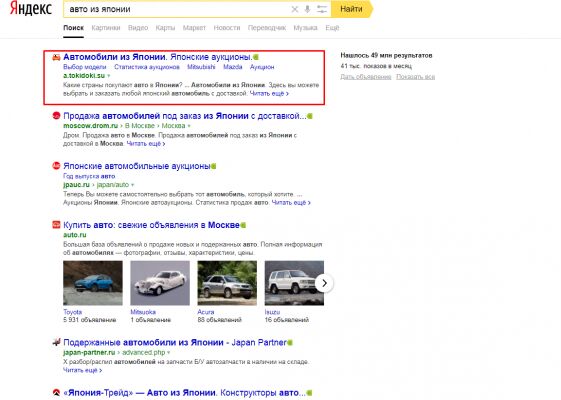This screenshot has width=561, height=400.
Task: Click green badge after drom.ru result title
Action: point(310,116)
